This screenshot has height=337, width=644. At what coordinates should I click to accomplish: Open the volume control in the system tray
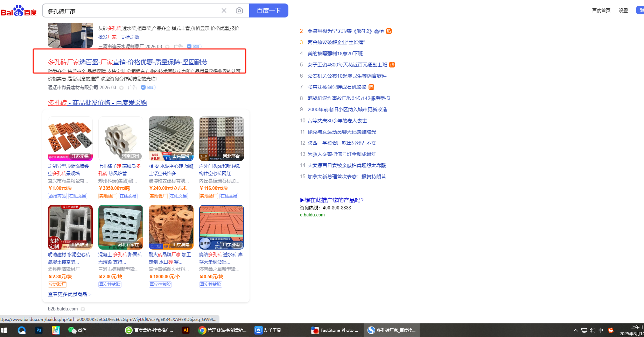(592, 330)
